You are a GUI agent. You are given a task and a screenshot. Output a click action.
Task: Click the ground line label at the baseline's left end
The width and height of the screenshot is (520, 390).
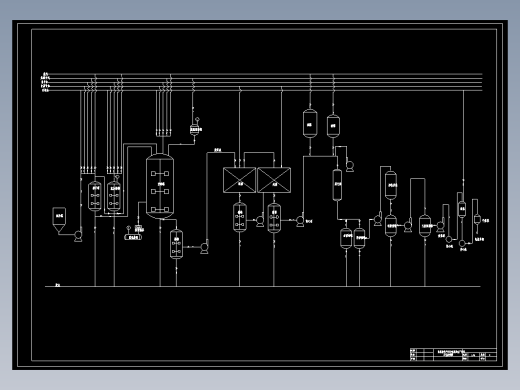click(x=58, y=285)
